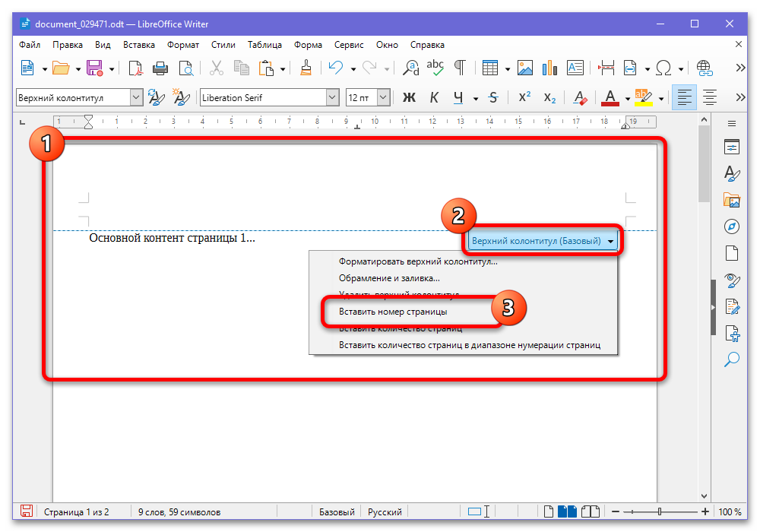
Task: Enable superscript formatting
Action: [x=524, y=98]
